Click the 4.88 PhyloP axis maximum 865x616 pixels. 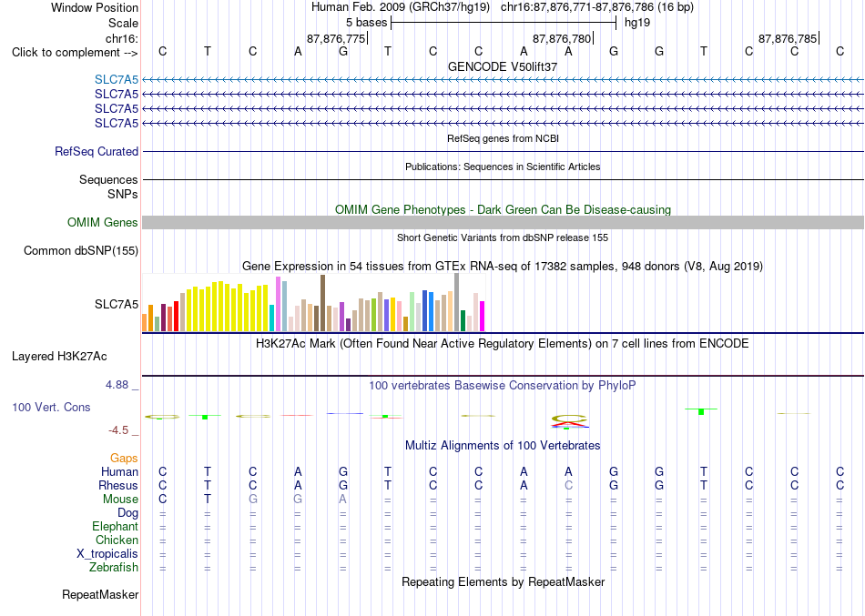[x=117, y=384]
